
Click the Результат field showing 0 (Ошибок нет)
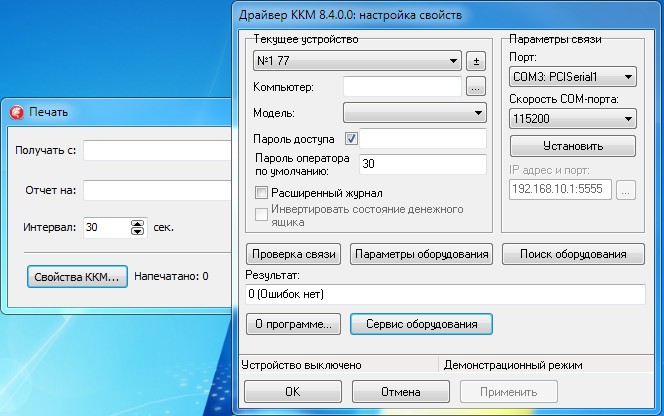coord(445,294)
